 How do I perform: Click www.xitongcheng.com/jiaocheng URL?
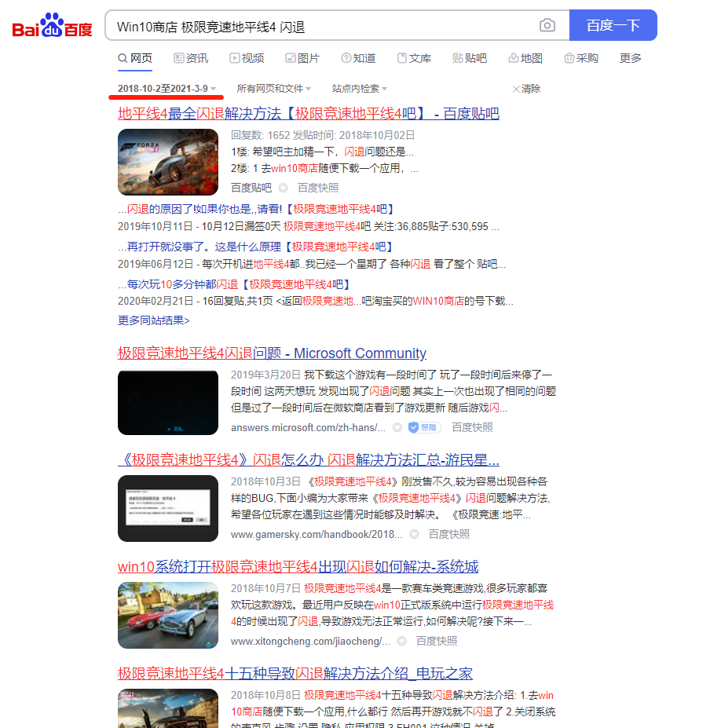tap(310, 641)
